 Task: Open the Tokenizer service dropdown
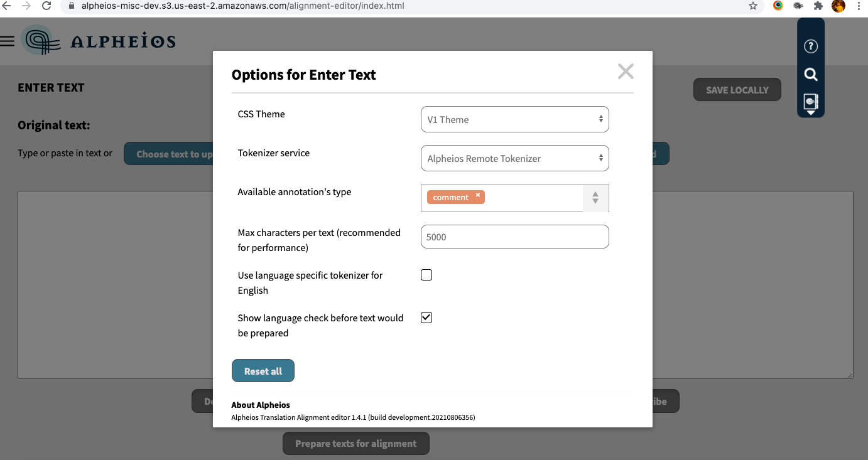(x=514, y=158)
